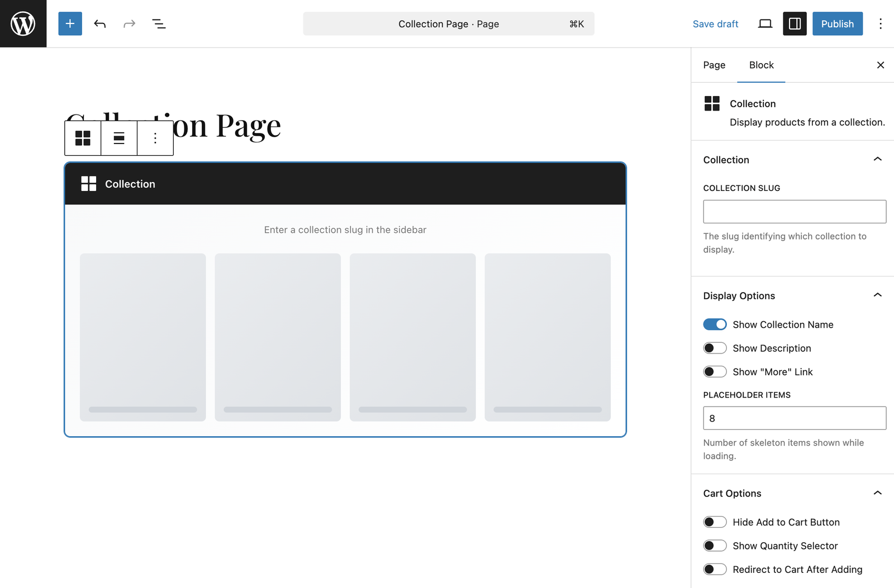This screenshot has width=894, height=588.
Task: Click Save draft
Action: point(715,24)
